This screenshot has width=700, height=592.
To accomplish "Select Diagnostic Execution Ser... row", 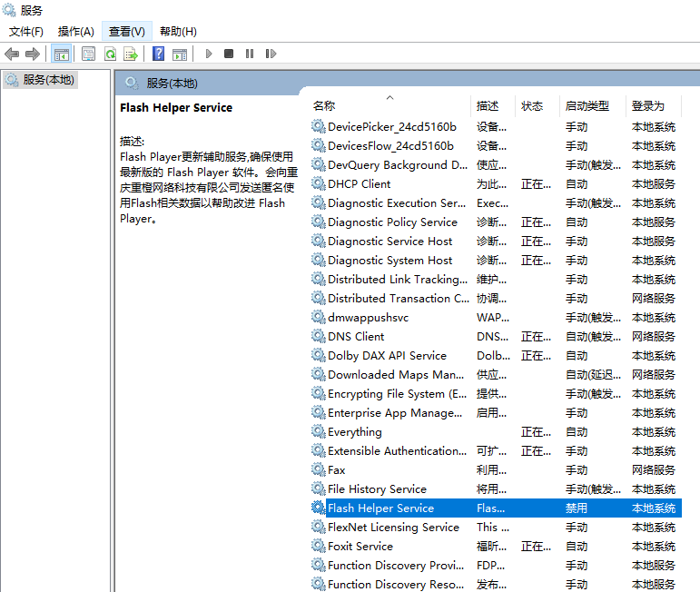I will tap(496, 203).
